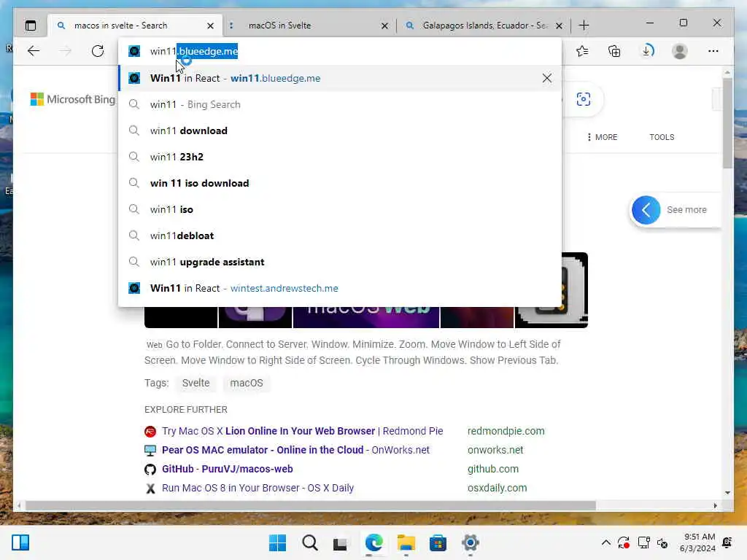The width and height of the screenshot is (747, 560).
Task: Close the macos in svelte Search tab
Action: pos(211,26)
